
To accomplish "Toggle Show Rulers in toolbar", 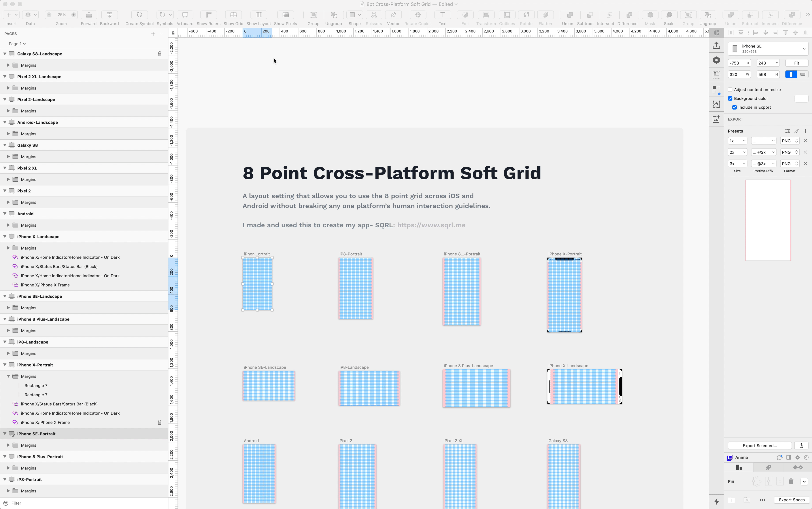I will click(209, 15).
